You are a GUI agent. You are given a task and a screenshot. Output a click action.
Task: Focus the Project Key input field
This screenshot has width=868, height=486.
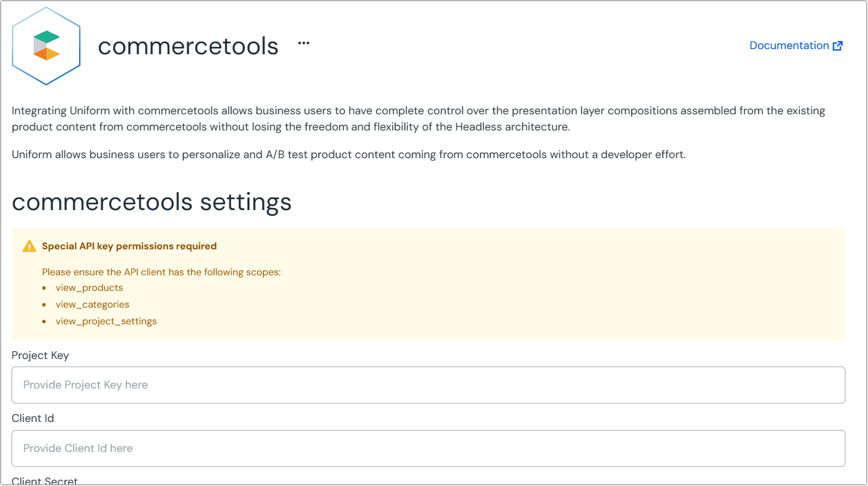pyautogui.click(x=428, y=385)
